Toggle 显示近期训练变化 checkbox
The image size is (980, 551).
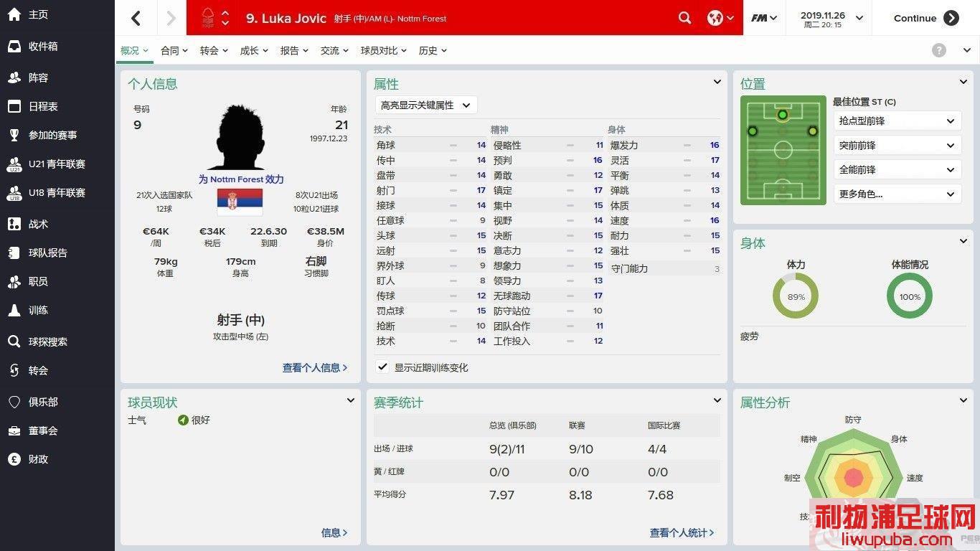pos(383,367)
